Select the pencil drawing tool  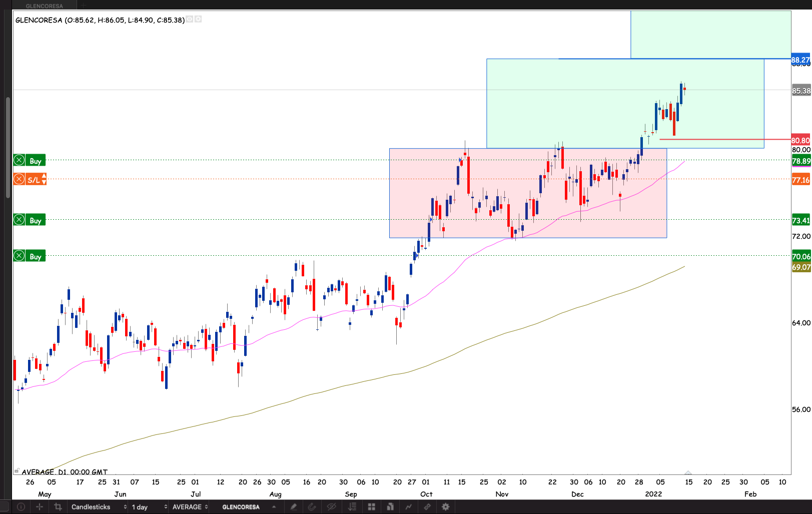(x=294, y=507)
